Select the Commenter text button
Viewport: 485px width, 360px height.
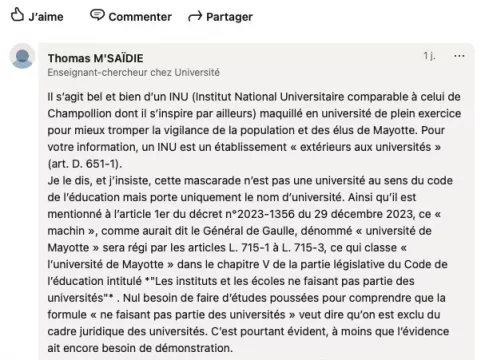(x=140, y=17)
